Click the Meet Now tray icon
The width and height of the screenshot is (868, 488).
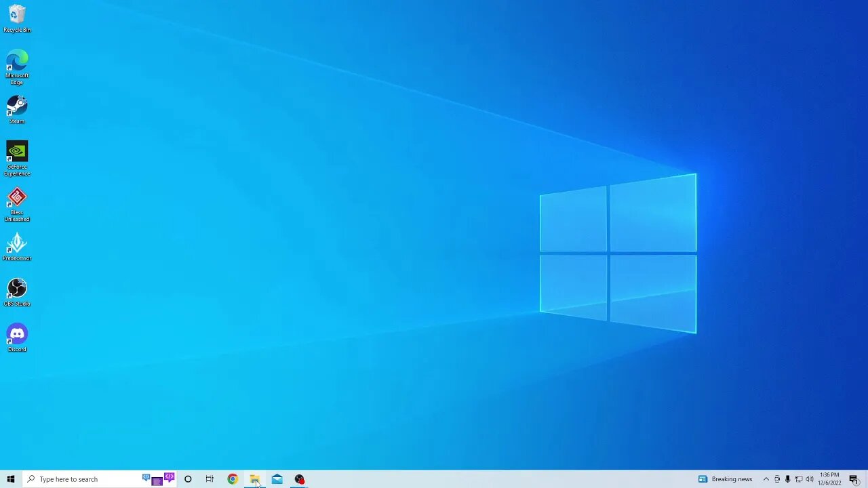tap(777, 479)
